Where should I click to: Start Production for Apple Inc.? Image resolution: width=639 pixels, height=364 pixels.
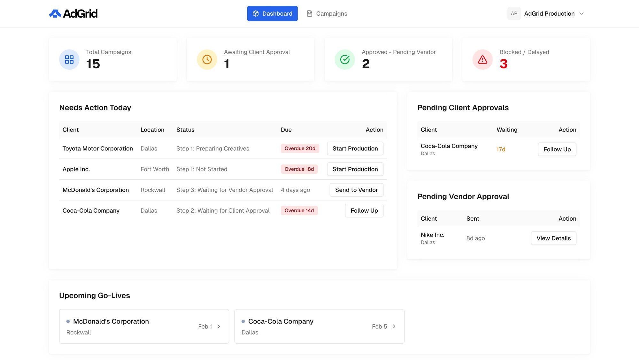(x=355, y=169)
